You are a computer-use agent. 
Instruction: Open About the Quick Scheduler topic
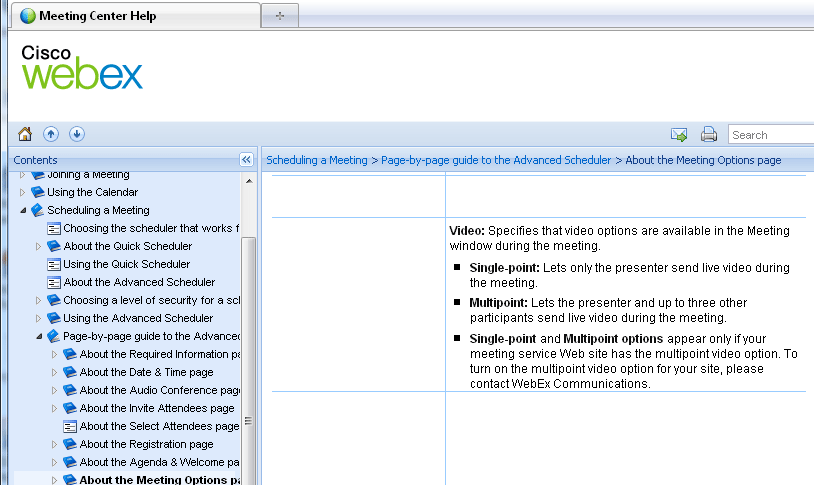coord(128,246)
